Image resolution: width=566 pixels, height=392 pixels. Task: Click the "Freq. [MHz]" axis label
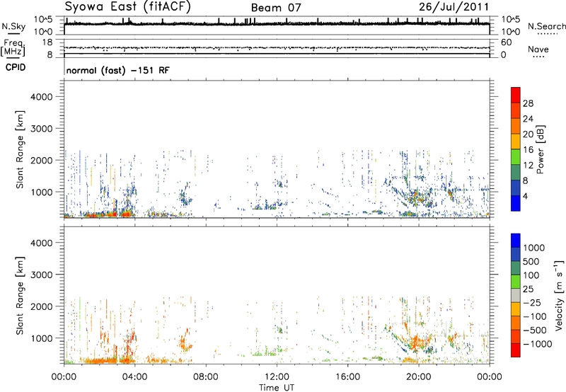(x=13, y=48)
